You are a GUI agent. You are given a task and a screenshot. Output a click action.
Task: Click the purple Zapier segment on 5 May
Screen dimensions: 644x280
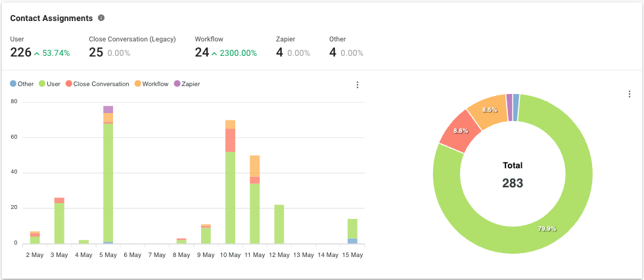108,110
